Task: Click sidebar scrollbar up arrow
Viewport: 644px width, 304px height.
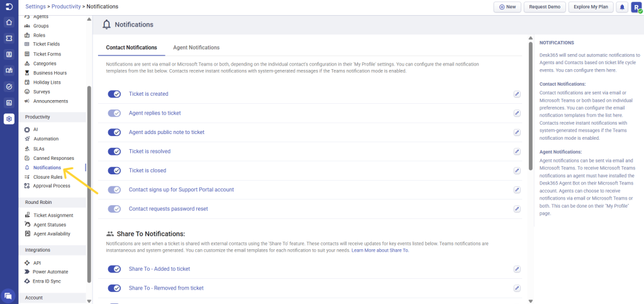Action: (x=89, y=19)
